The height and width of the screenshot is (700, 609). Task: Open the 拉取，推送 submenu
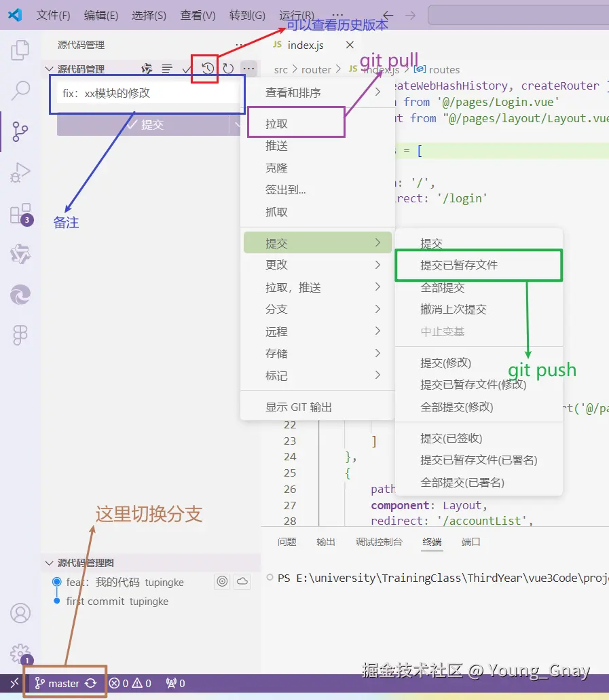point(318,287)
